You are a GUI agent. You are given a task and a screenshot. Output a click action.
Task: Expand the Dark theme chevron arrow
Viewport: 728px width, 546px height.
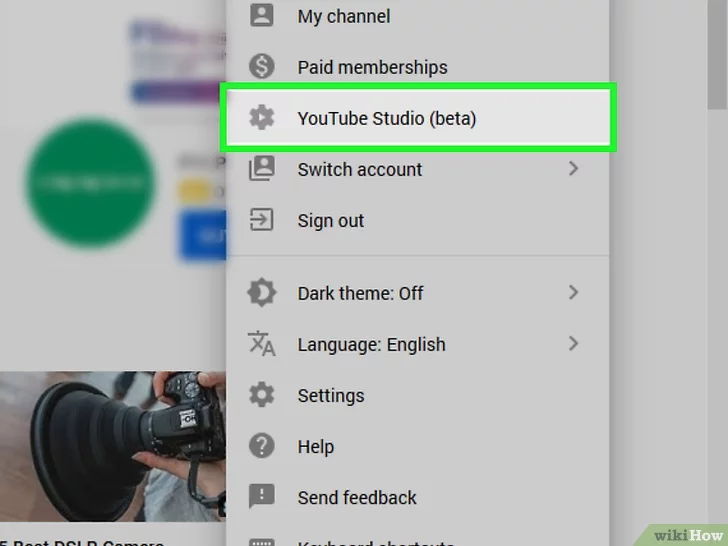click(573, 293)
